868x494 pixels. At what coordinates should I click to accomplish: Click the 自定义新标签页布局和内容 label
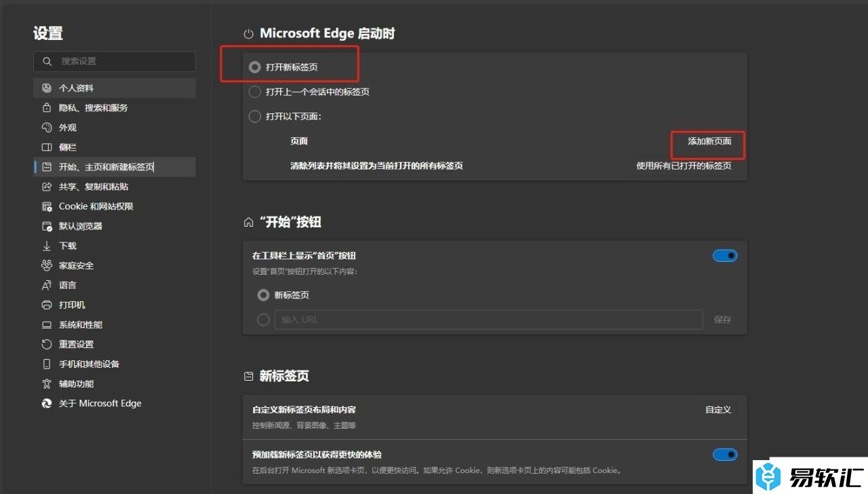tap(304, 410)
